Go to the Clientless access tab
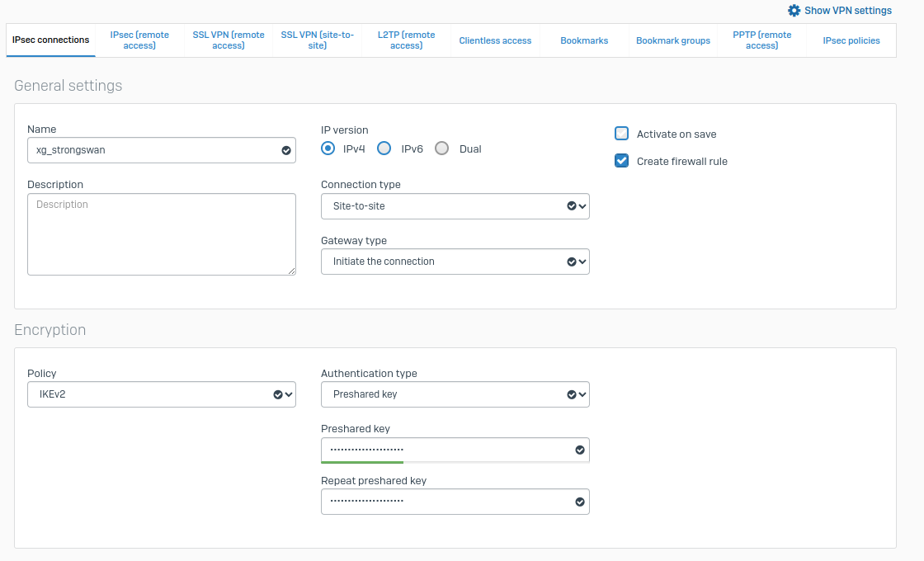924x561 pixels. tap(495, 40)
